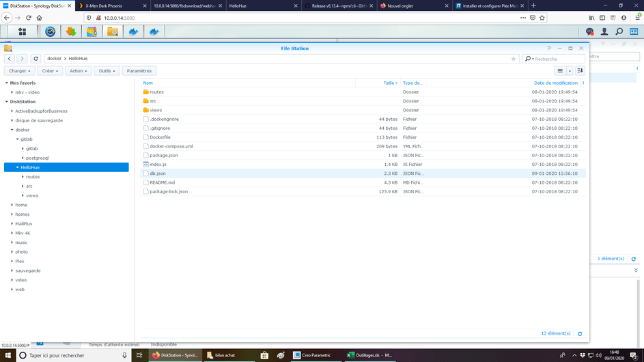Viewport: 644px width, 362px height.
Task: Open File Station sort options icon
Action: click(580, 70)
